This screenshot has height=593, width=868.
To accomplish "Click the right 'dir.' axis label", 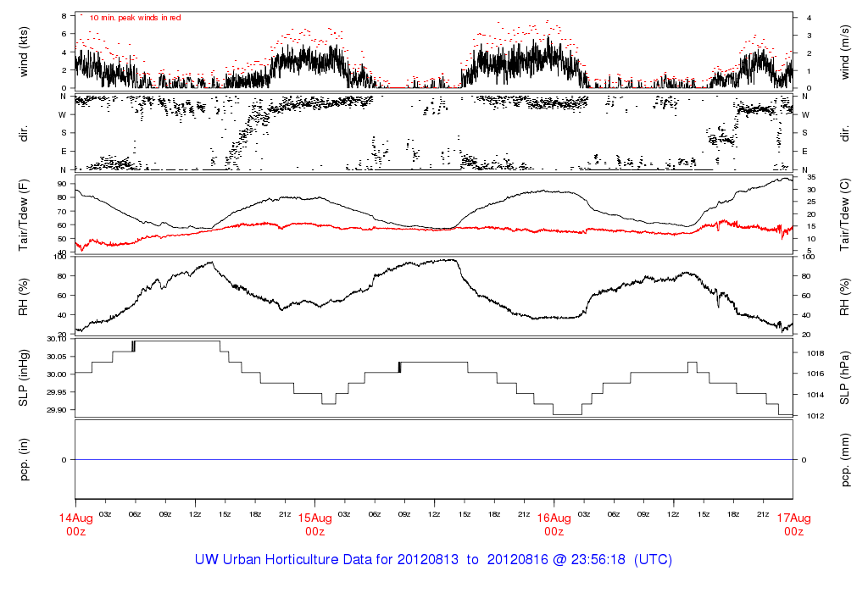I will (x=845, y=133).
